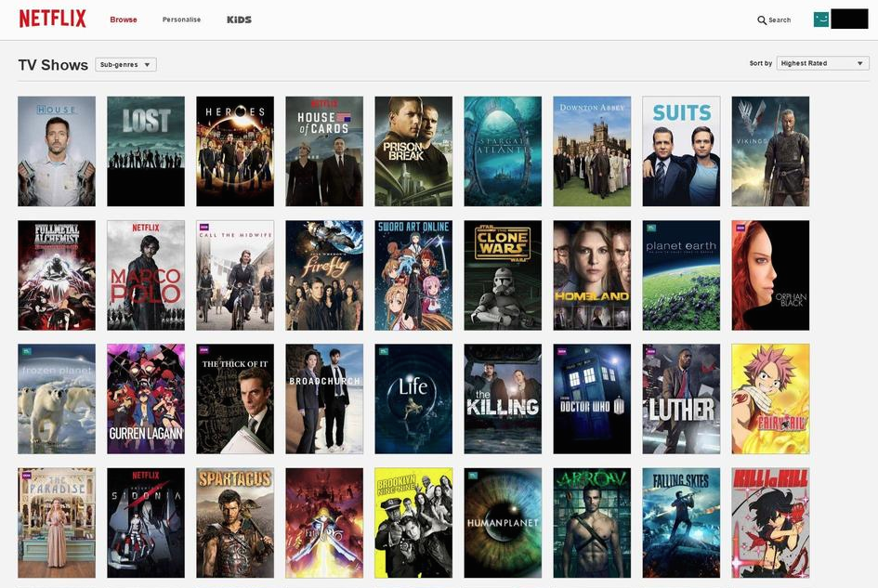Image resolution: width=878 pixels, height=588 pixels.
Task: Open the Vikings poster
Action: (x=770, y=151)
